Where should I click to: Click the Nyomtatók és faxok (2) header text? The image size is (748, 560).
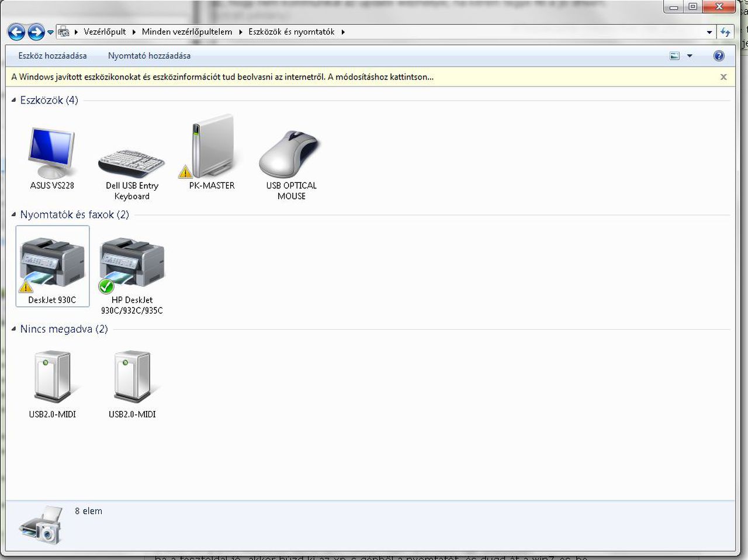(x=75, y=215)
